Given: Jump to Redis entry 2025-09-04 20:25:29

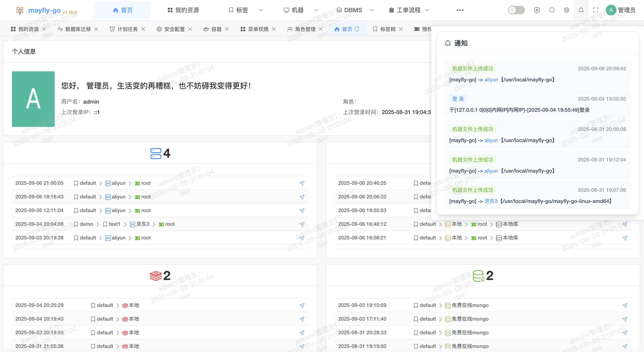Looking at the screenshot, I should [302, 305].
